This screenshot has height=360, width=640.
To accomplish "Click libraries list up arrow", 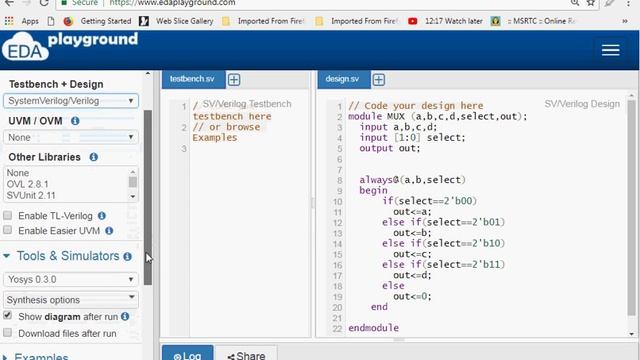I will click(x=133, y=172).
